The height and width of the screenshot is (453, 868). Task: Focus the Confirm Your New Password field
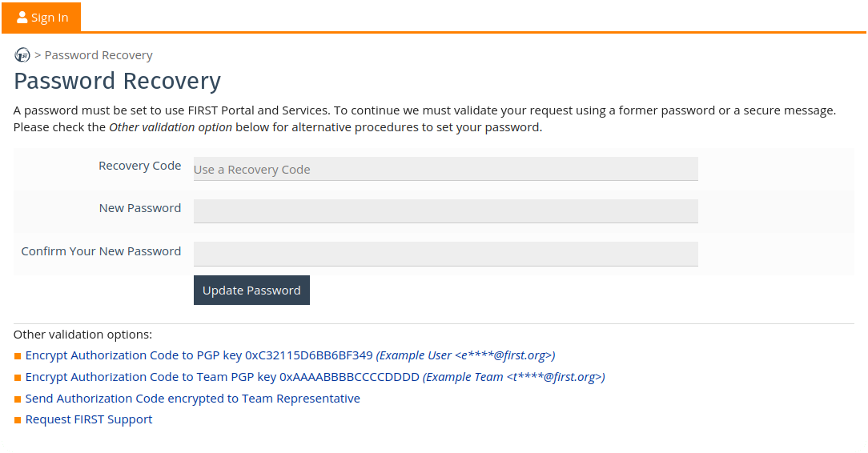[446, 254]
